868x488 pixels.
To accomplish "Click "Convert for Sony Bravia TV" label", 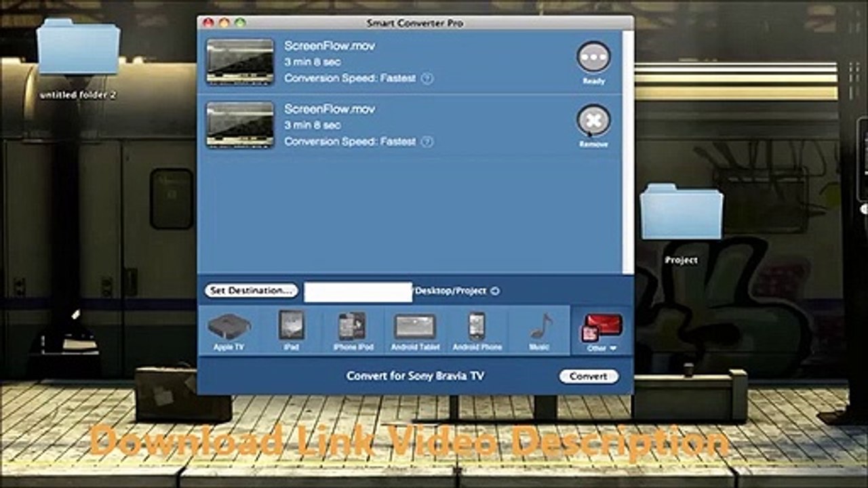I will click(415, 376).
